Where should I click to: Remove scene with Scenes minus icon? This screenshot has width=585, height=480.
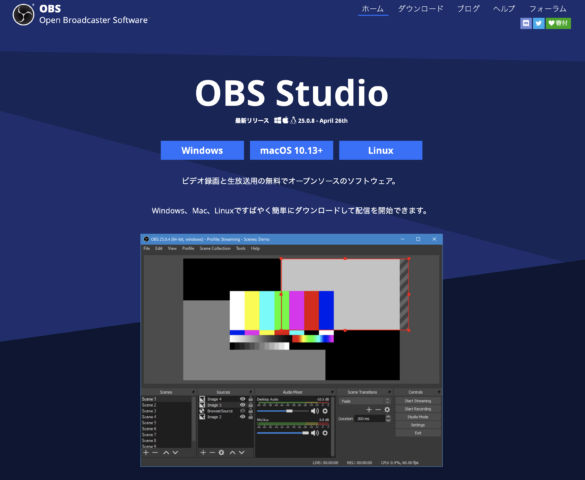coord(155,452)
